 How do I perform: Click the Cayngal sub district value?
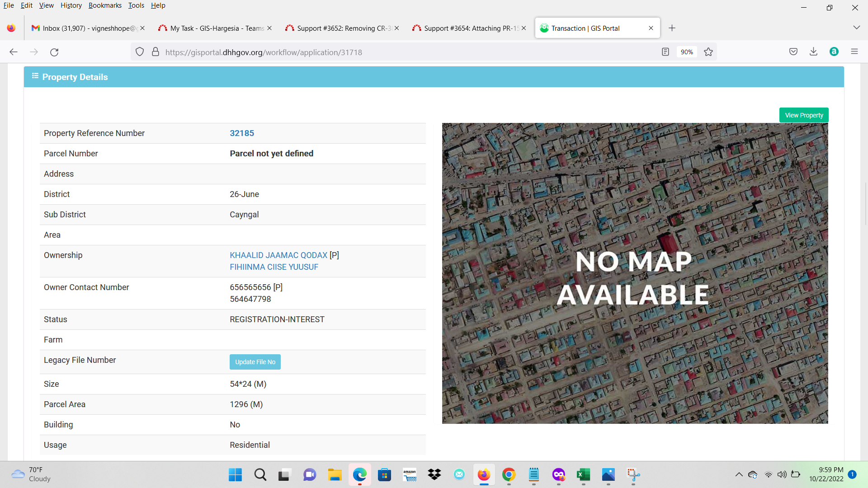tap(244, 215)
